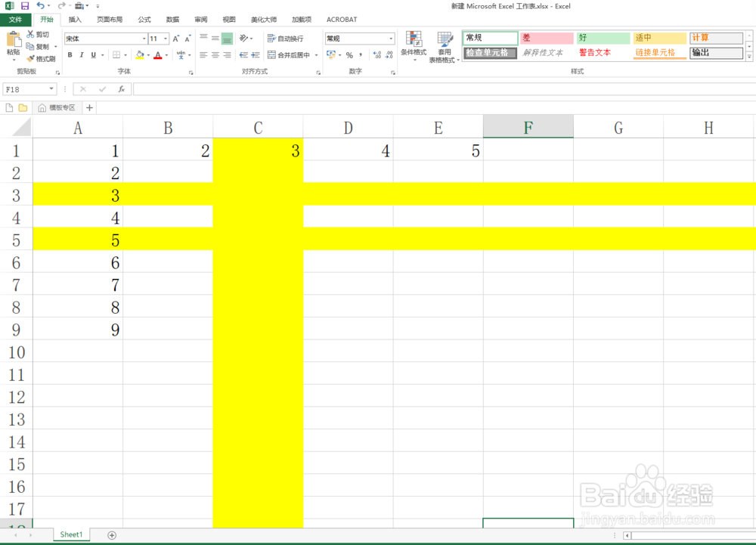
Task: Toggle center text alignment
Action: 215,55
